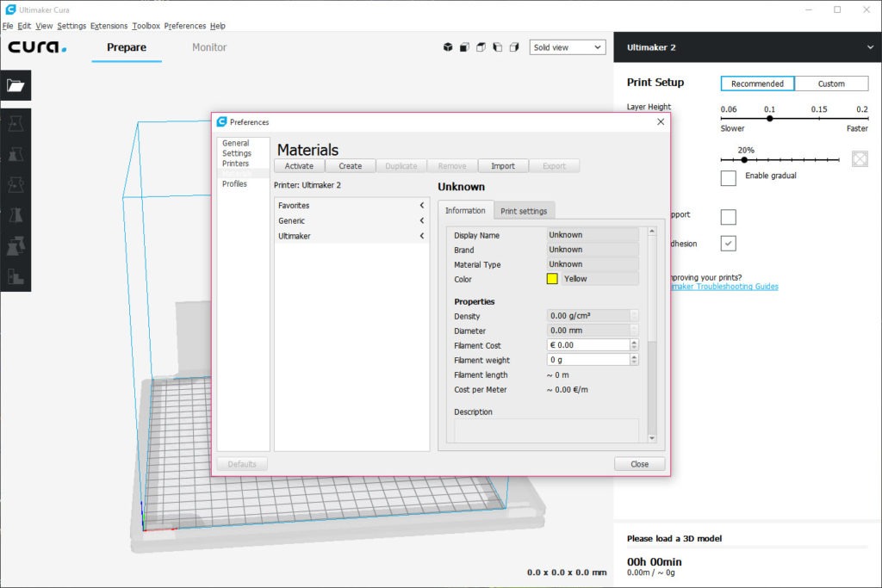
Task: Toggle the Generate Support checkbox
Action: (728, 216)
